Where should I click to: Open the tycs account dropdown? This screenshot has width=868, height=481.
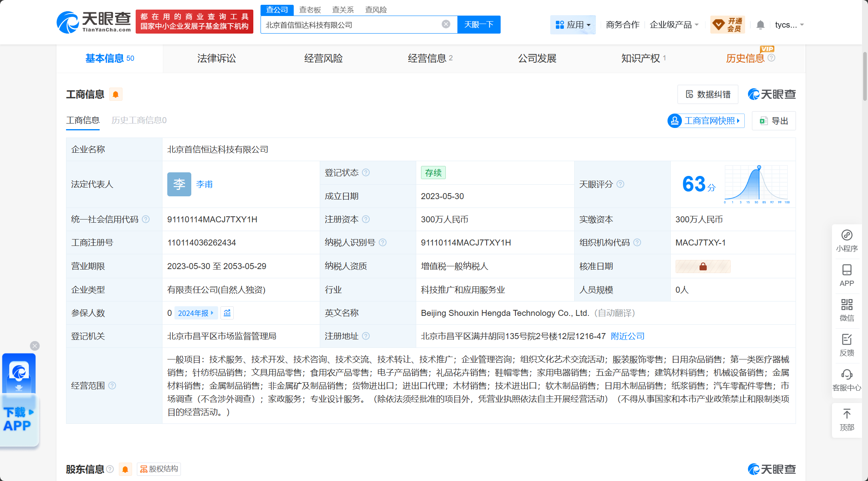click(789, 25)
